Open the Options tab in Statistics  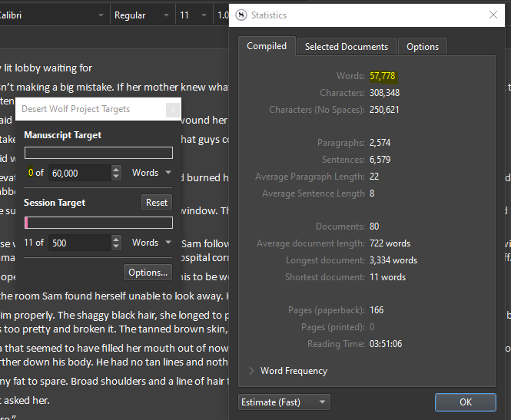point(423,47)
